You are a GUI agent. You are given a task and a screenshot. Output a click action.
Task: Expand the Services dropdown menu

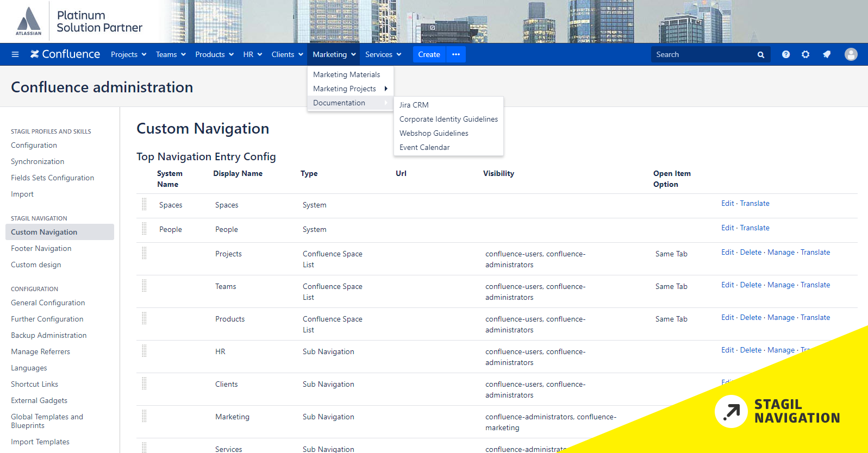coord(383,54)
